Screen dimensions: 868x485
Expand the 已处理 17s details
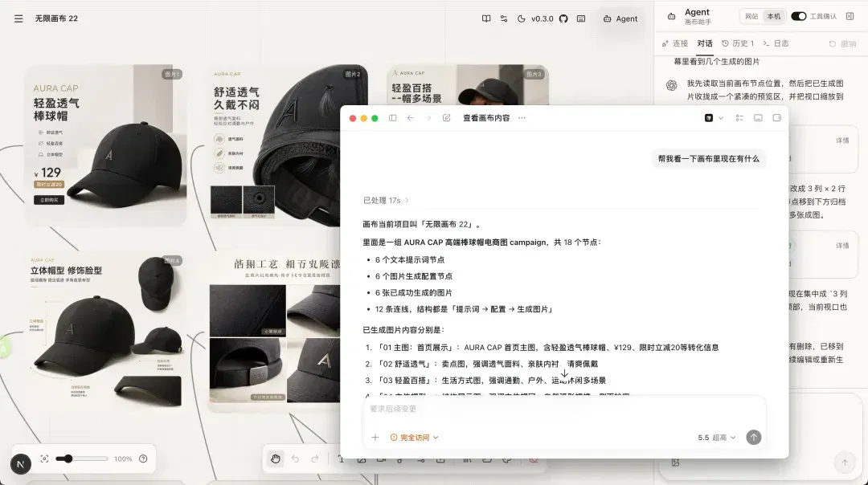pos(386,200)
